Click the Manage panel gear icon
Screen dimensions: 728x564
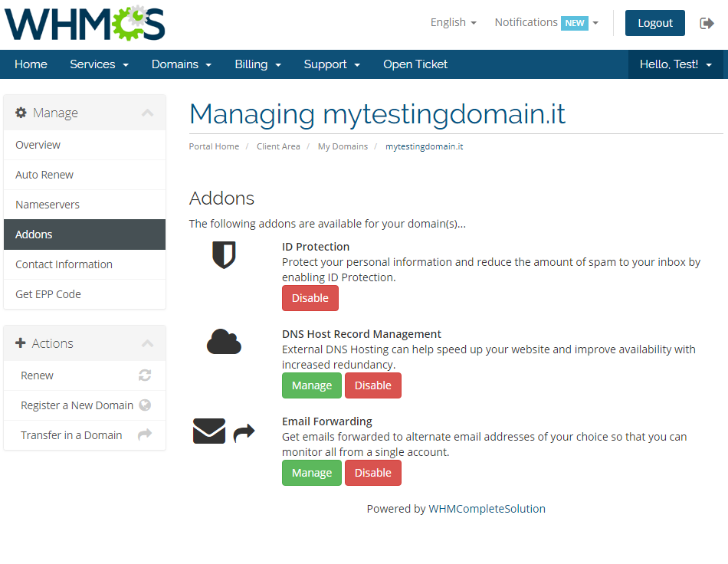click(21, 113)
